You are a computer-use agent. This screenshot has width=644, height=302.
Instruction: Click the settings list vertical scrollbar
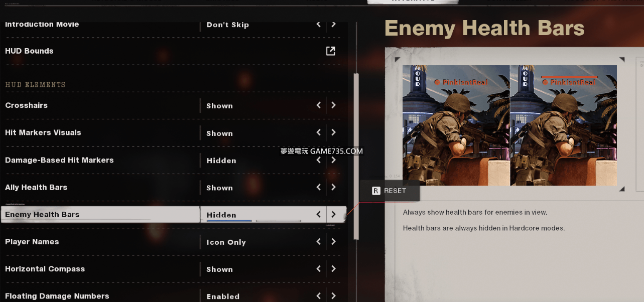tap(356, 156)
